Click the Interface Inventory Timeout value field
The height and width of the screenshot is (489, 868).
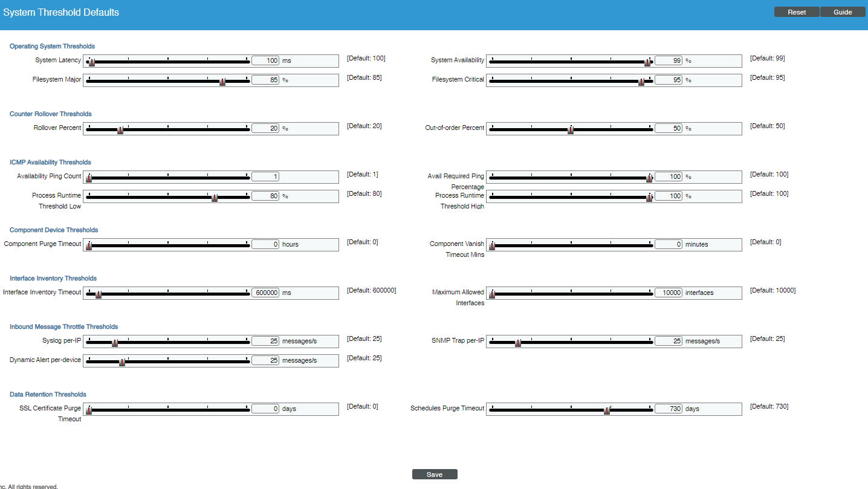click(264, 293)
